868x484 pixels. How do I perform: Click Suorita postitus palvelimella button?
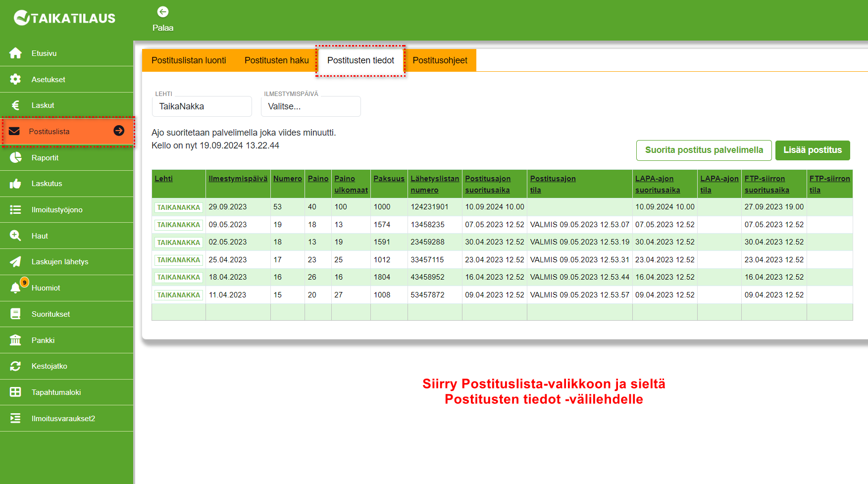click(x=704, y=150)
